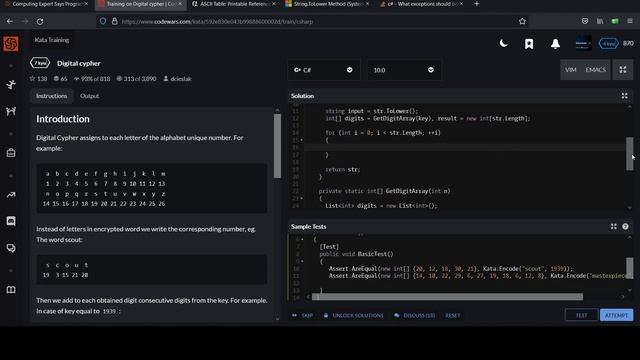Click the Sample Tests horizontal scrollbar
The image size is (640, 360).
pos(447,297)
